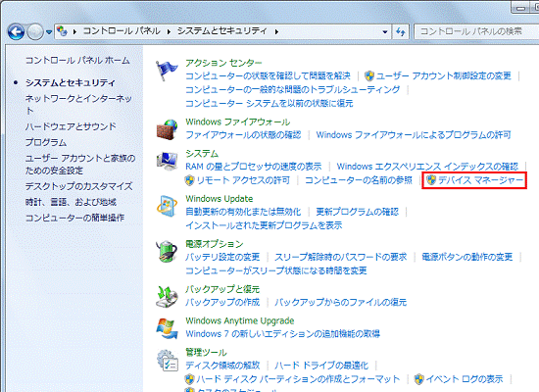Click shield icon beside リモート アクセスの許可
Viewport: 539px width, 392px height.
189,180
